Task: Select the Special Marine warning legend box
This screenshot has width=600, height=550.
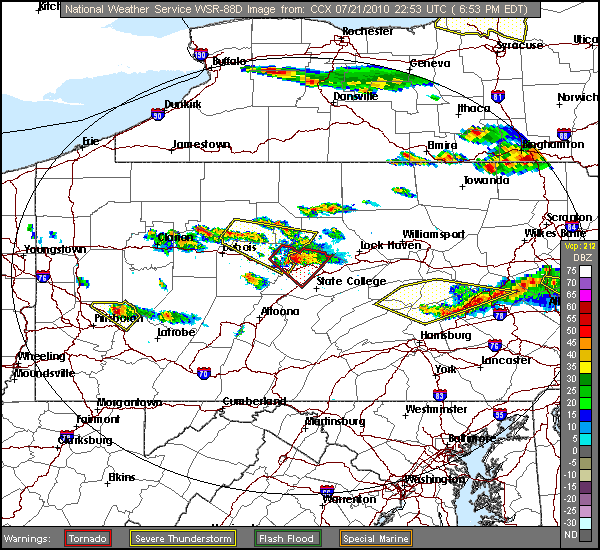Action: (x=380, y=538)
